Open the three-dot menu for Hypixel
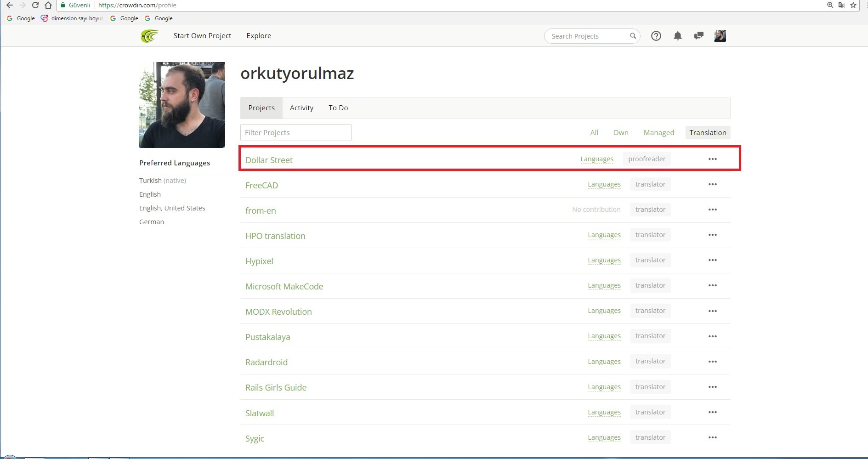 [x=713, y=260]
